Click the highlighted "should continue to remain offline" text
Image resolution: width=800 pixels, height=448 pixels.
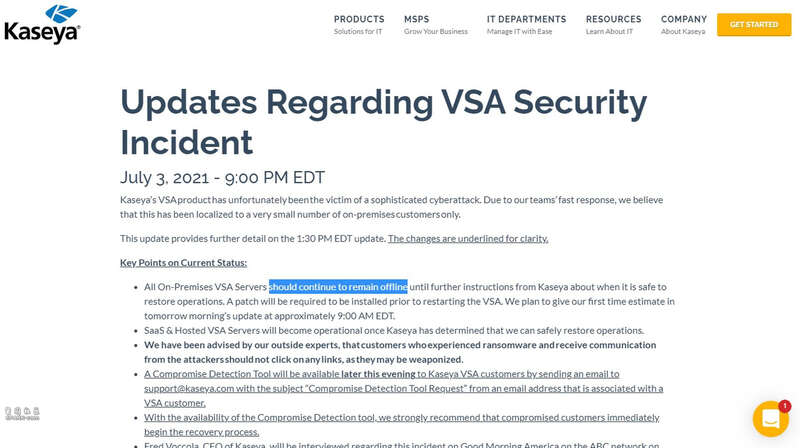point(338,287)
